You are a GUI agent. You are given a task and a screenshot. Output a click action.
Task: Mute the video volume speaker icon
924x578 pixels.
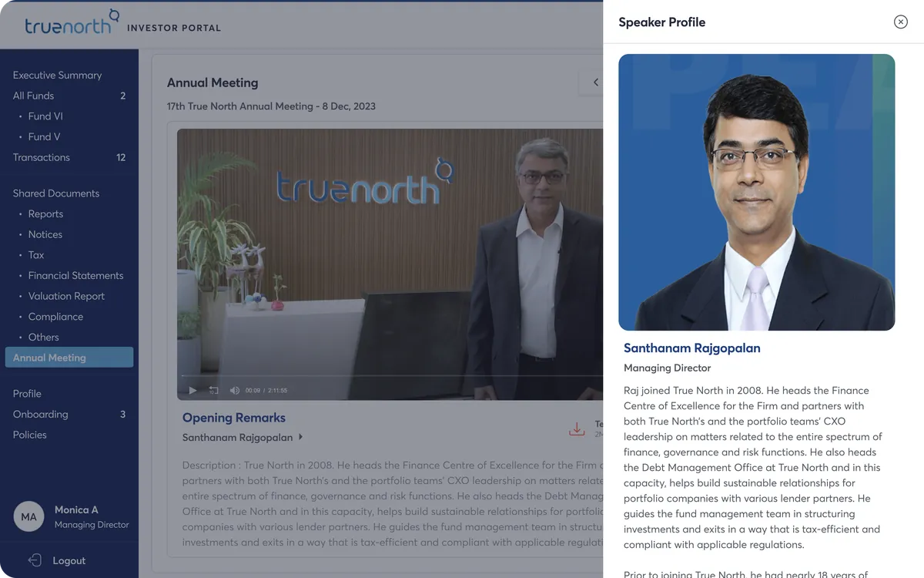click(x=235, y=390)
